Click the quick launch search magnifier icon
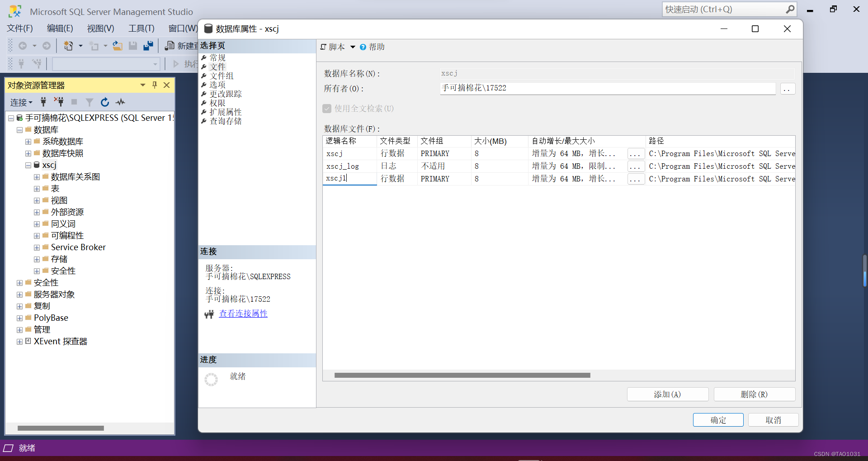The height and width of the screenshot is (461, 868). [790, 9]
